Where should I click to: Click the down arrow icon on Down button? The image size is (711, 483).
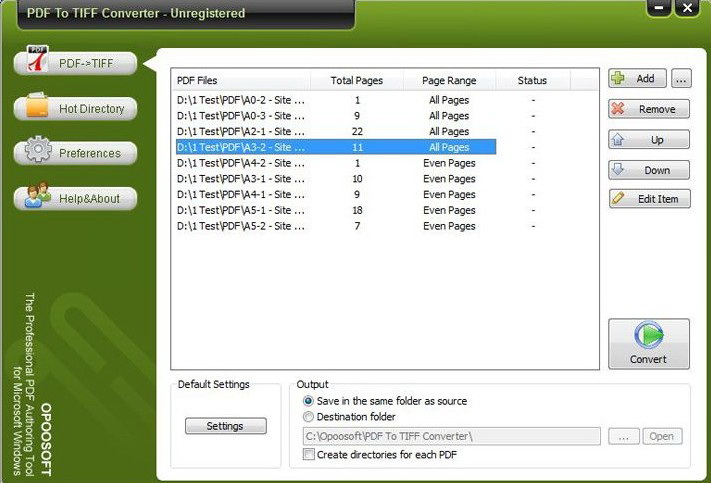618,170
